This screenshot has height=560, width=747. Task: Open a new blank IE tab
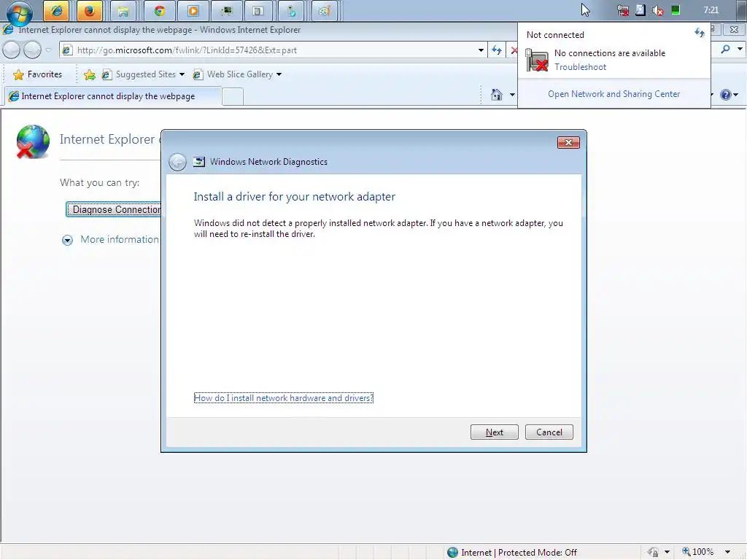pyautogui.click(x=233, y=97)
